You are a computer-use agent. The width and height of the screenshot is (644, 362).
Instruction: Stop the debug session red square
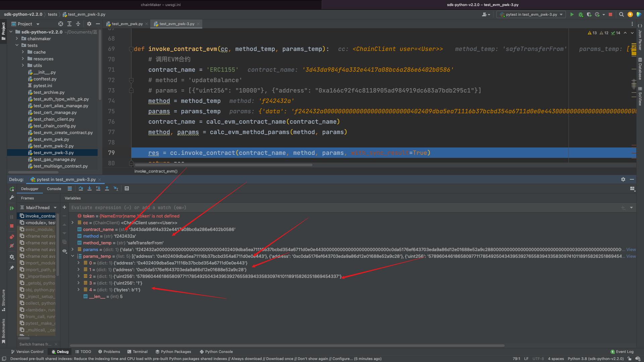12,226
